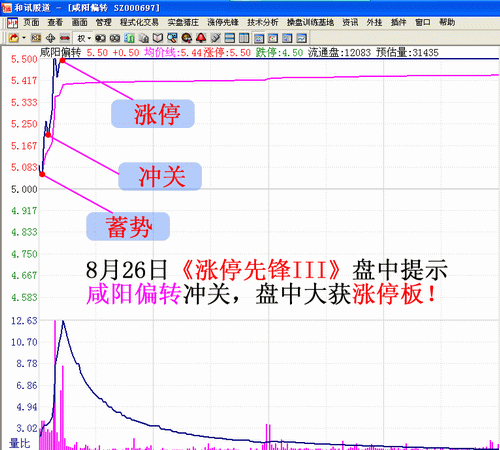Viewport: 500px width, 450px height.
Task: Click the brown keyboard-style toolbar icon
Action: coord(36,38)
